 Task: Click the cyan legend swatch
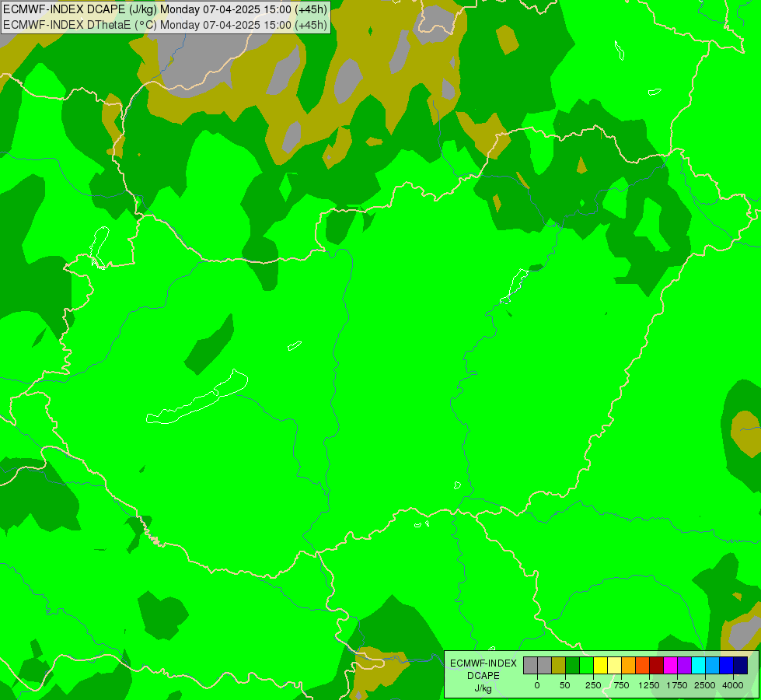tap(698, 666)
